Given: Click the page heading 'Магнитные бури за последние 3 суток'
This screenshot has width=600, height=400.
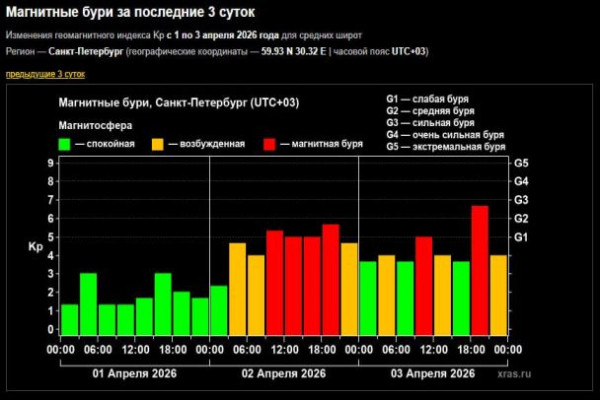Looking at the screenshot, I should click(x=130, y=12).
